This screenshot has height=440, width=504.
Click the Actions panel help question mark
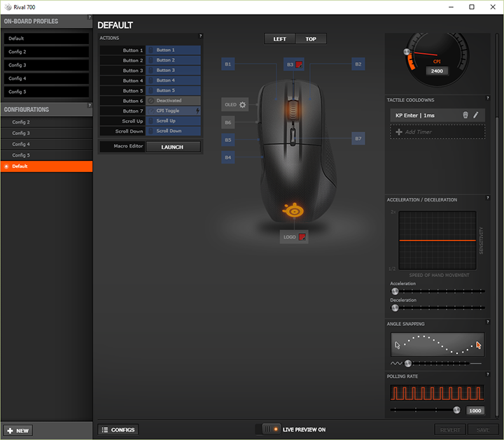[200, 36]
